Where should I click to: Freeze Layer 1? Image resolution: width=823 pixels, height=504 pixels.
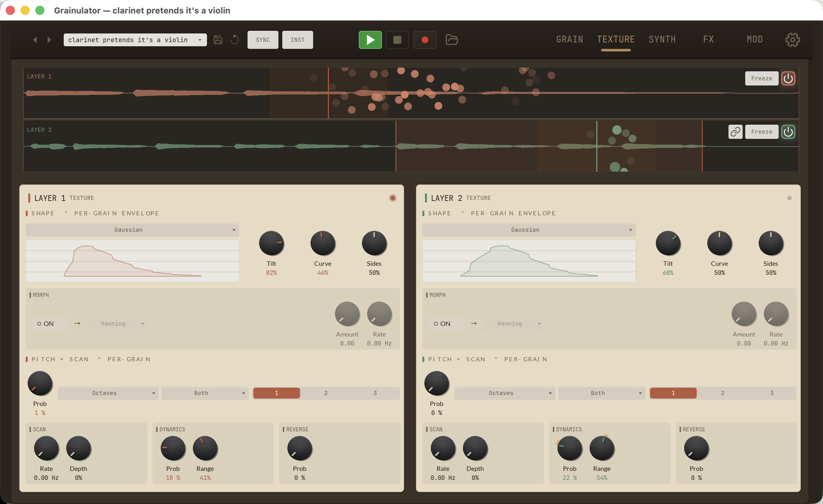[x=762, y=78]
